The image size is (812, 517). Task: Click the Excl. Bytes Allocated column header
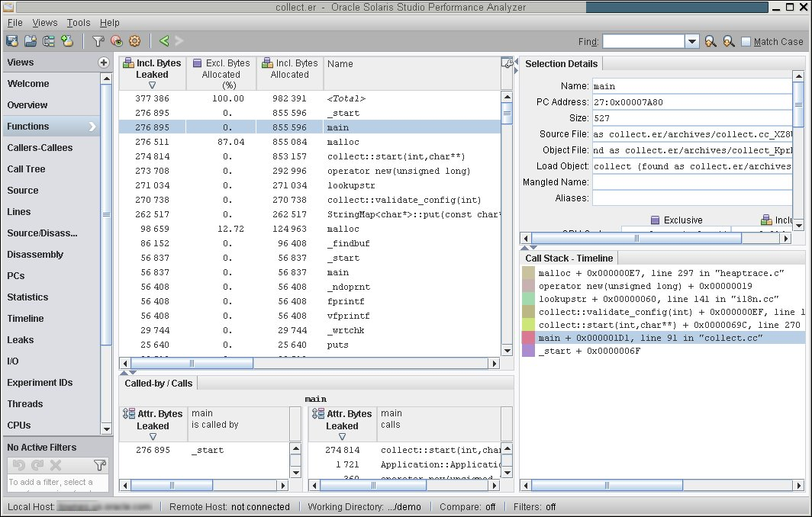221,73
